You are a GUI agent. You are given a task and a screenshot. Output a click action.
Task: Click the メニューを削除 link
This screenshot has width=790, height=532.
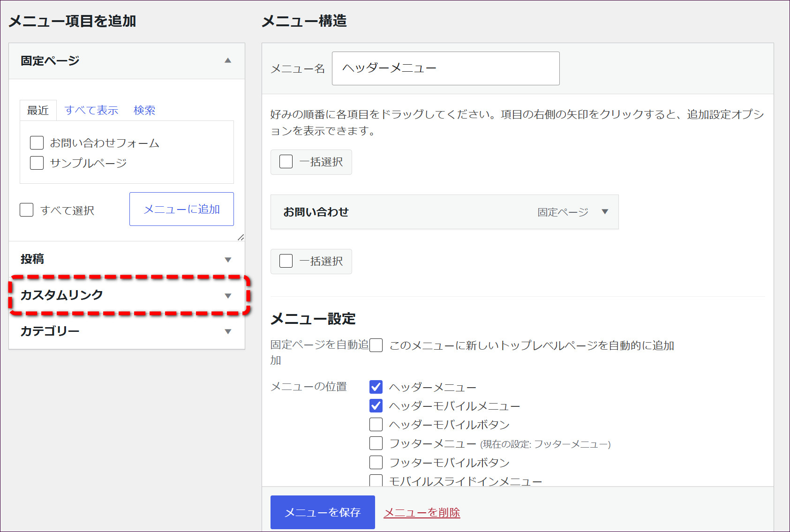pos(422,513)
